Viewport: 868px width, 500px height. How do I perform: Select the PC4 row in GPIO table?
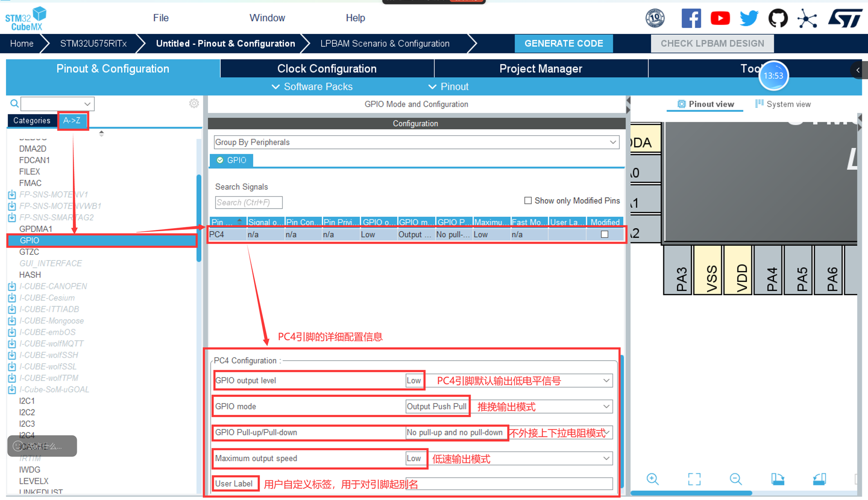pyautogui.click(x=416, y=234)
